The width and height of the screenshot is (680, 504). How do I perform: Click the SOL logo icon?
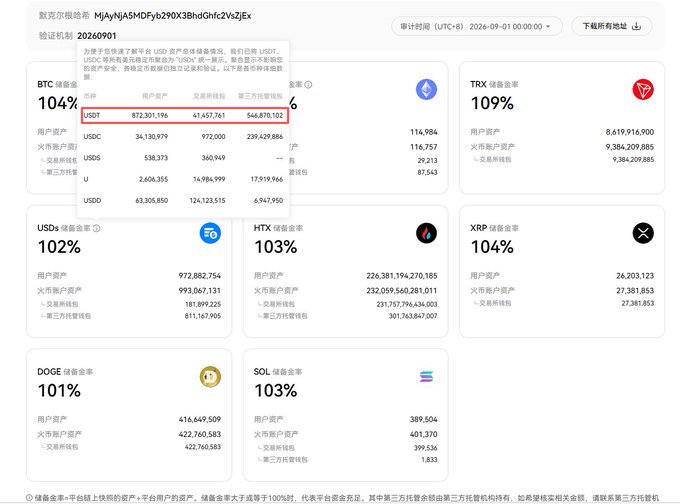(x=426, y=376)
